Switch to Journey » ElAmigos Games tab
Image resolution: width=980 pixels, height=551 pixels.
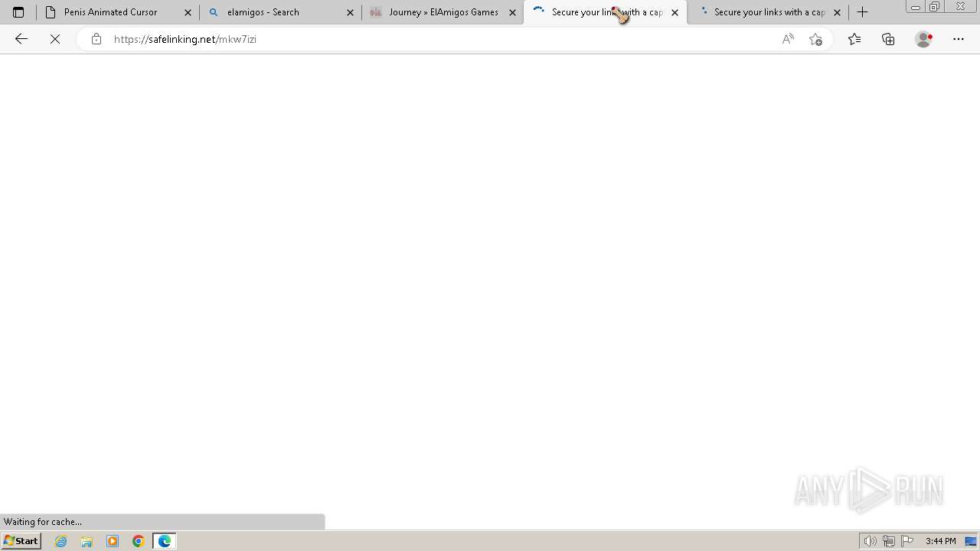[x=443, y=12]
